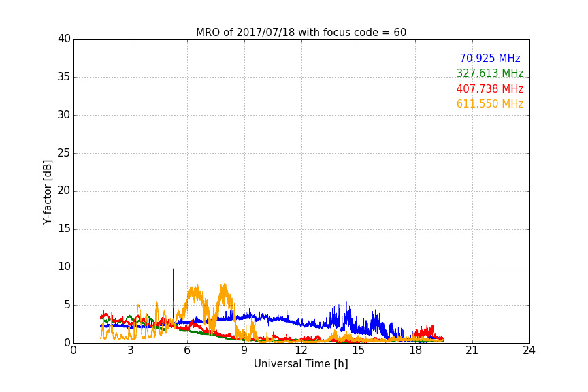Click the x-axis tick label 9
Viewport: 588px width, 392px height.
[244, 350]
